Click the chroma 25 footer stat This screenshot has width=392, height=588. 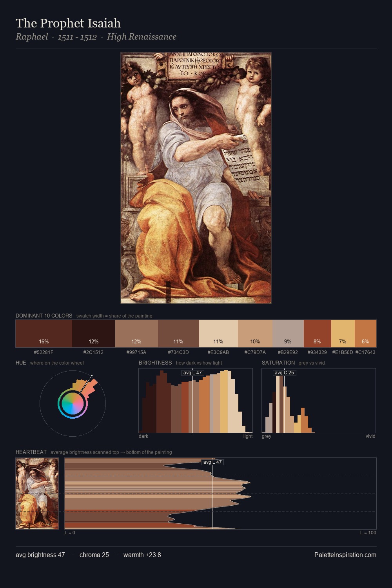pyautogui.click(x=94, y=555)
